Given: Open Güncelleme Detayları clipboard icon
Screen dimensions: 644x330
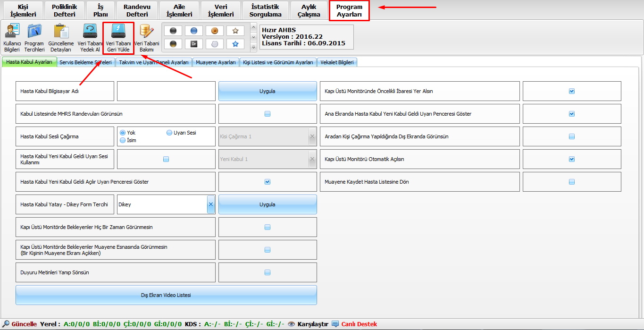Looking at the screenshot, I should click(60, 37).
